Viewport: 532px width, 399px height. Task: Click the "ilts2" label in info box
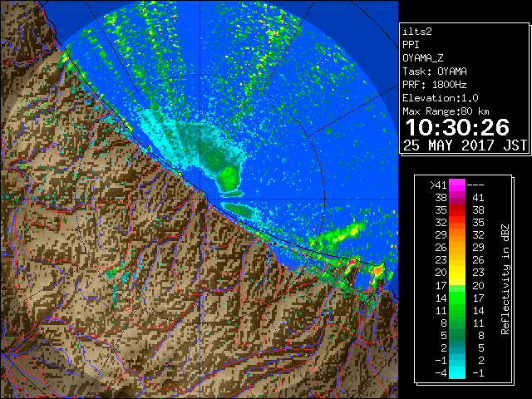tap(417, 32)
